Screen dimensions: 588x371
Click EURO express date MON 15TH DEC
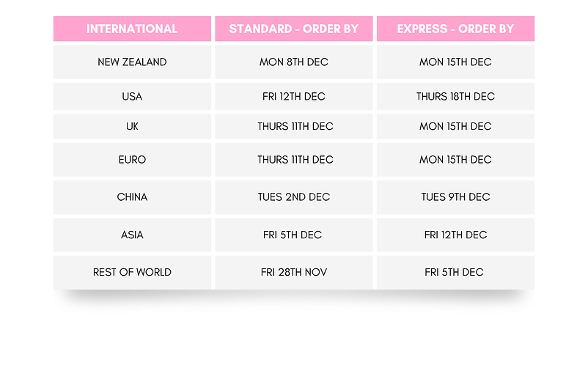pyautogui.click(x=455, y=159)
